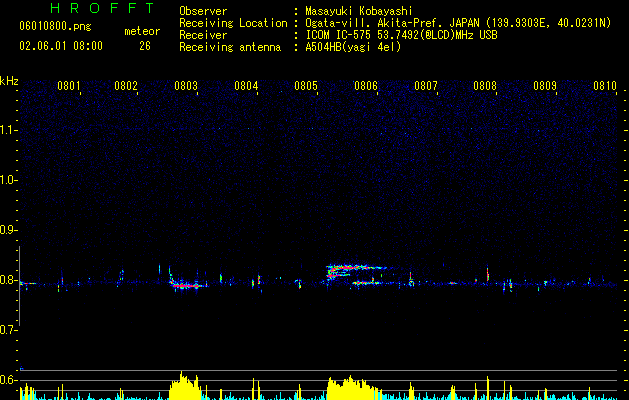The height and width of the screenshot is (400, 629).
Task: Click the 0805 time marker
Action: (x=306, y=86)
